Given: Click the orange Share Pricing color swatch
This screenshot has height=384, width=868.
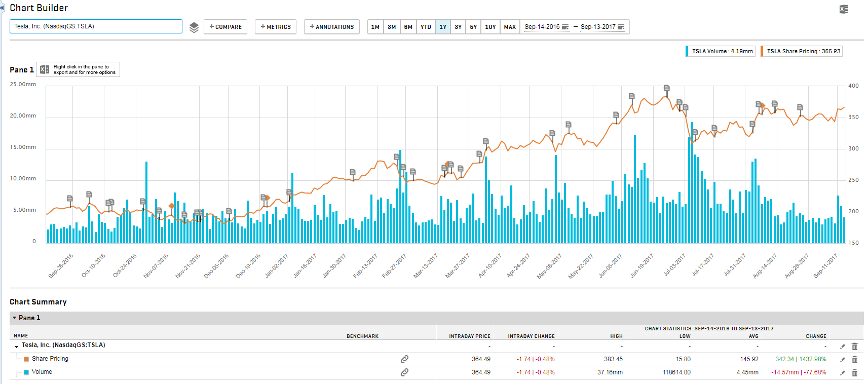Looking at the screenshot, I should click(x=26, y=359).
